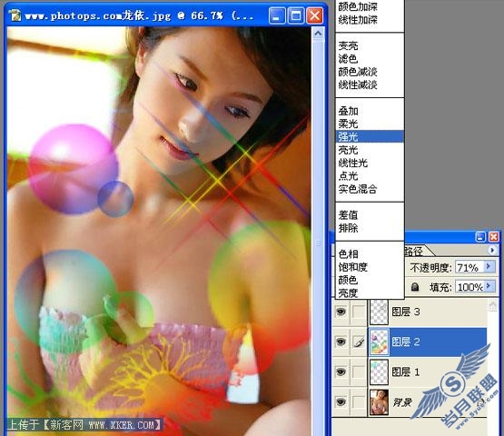The height and width of the screenshot is (436, 504).
Task: Close the layers palette
Action: tap(494, 237)
